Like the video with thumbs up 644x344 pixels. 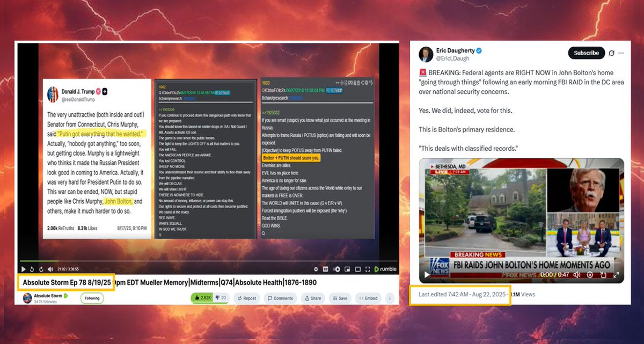[202, 298]
